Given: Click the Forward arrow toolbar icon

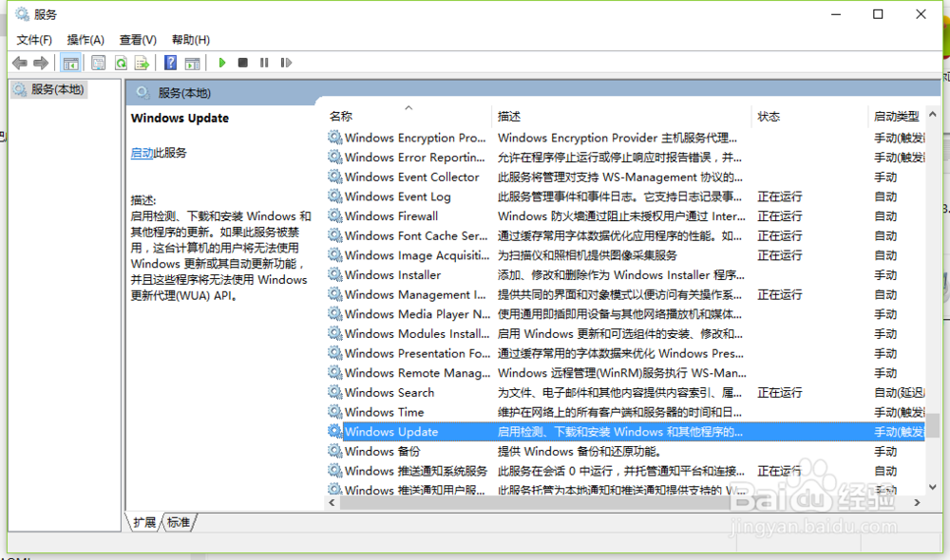Looking at the screenshot, I should point(41,63).
